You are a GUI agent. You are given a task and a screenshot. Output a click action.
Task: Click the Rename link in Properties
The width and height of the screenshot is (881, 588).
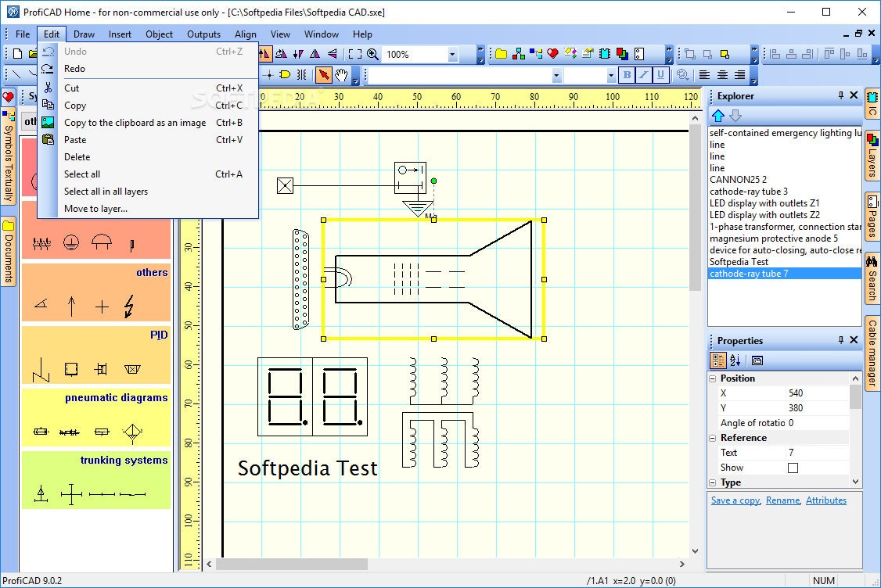point(782,500)
